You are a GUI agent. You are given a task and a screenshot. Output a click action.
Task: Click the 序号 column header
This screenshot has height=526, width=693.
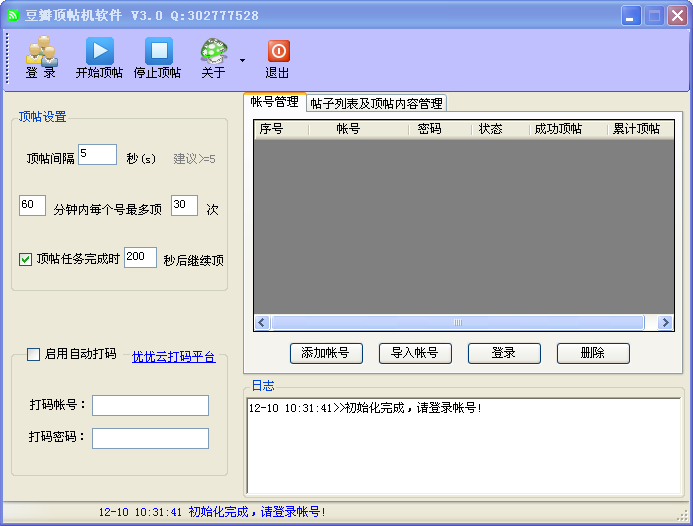(282, 129)
